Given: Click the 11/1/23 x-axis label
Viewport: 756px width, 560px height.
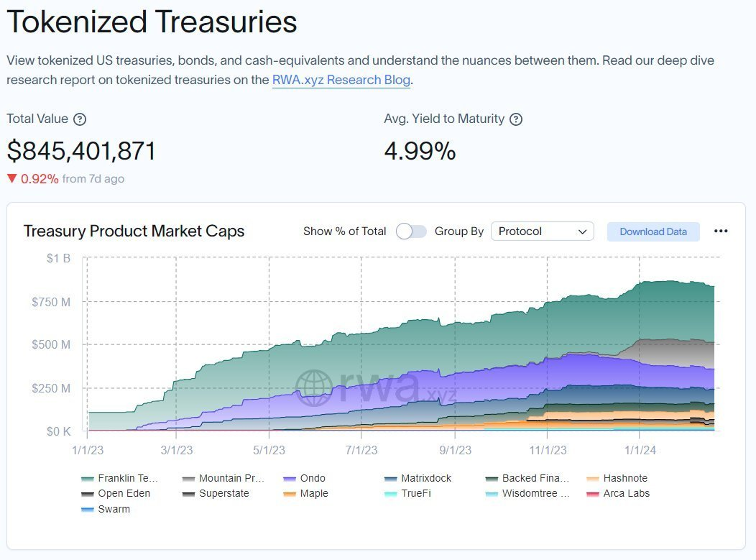Looking at the screenshot, I should [548, 450].
